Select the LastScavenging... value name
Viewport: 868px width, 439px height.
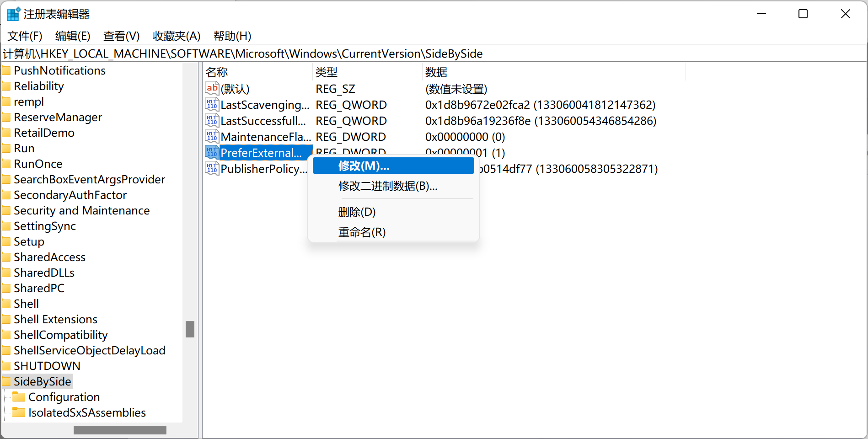(x=265, y=105)
